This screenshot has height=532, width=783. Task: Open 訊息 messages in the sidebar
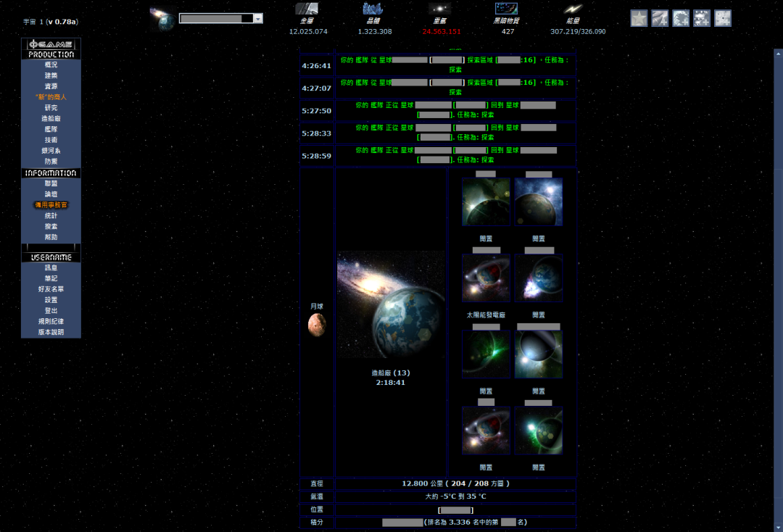pos(51,267)
